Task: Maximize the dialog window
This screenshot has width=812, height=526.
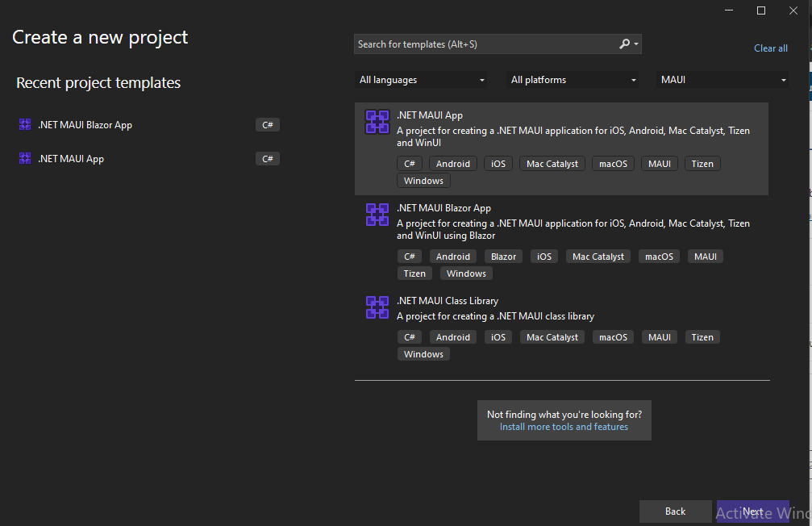Action: pyautogui.click(x=760, y=10)
